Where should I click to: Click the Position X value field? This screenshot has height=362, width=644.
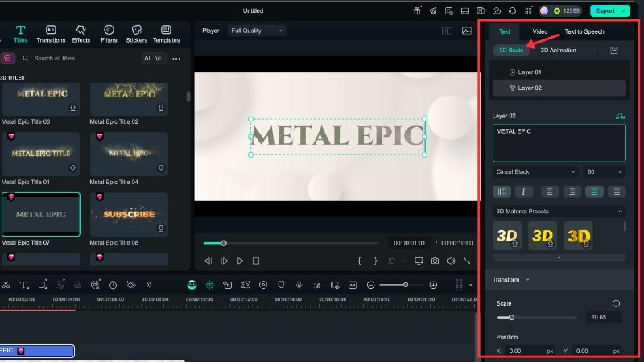click(529, 351)
